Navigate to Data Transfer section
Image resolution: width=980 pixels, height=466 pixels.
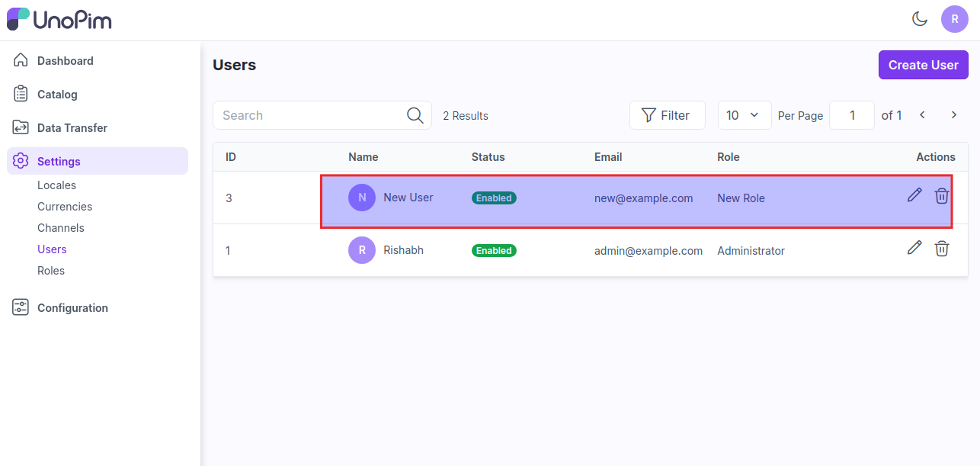tap(72, 128)
